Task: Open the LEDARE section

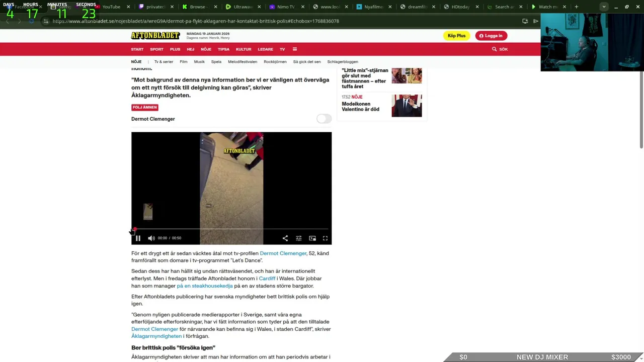Action: pyautogui.click(x=265, y=49)
